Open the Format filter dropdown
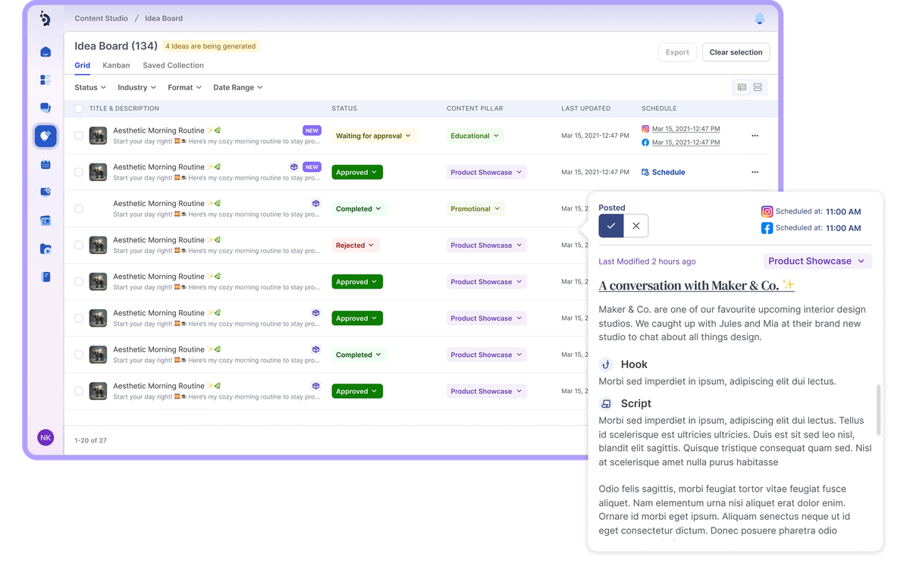The width and height of the screenshot is (910, 588). click(x=184, y=87)
